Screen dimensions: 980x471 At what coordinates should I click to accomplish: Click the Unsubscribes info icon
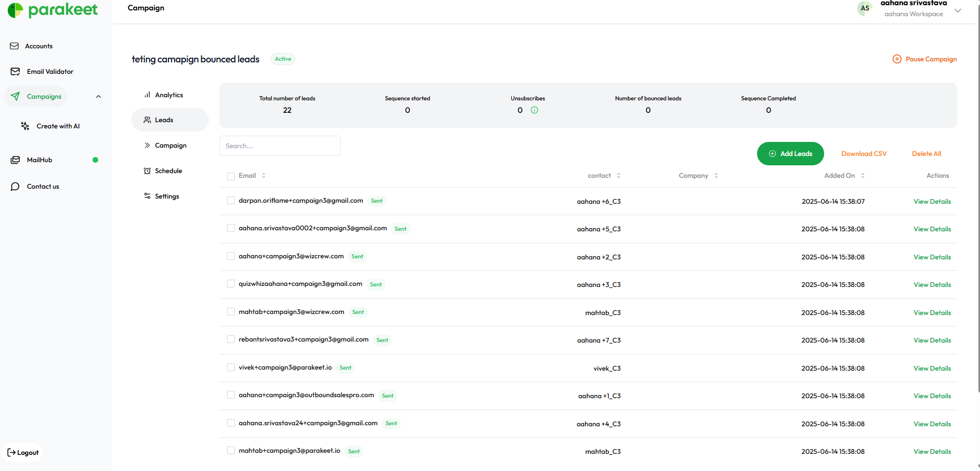pos(534,110)
